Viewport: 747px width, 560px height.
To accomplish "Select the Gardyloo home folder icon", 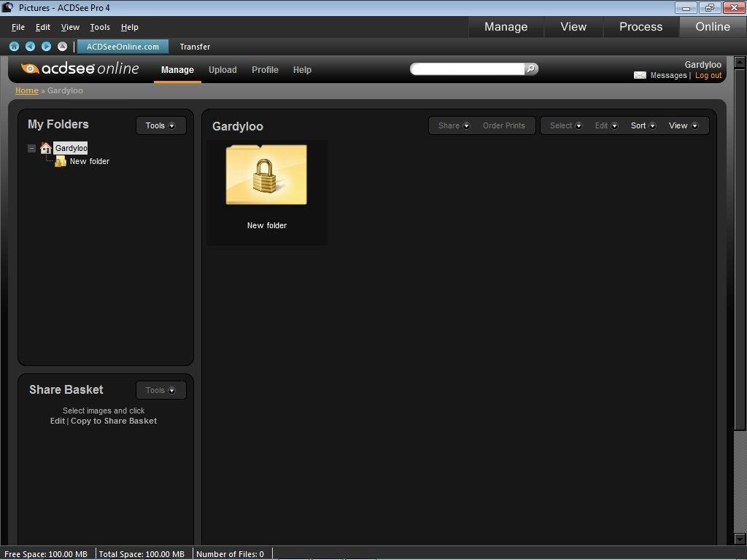I will (x=46, y=148).
